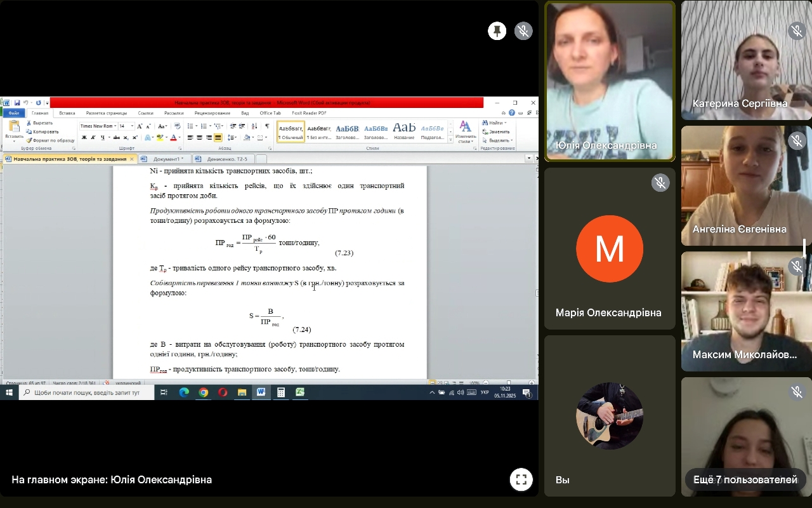This screenshot has width=812, height=508.
Task: Toggle bold formatting (Ж) in Word
Action: pyautogui.click(x=84, y=137)
